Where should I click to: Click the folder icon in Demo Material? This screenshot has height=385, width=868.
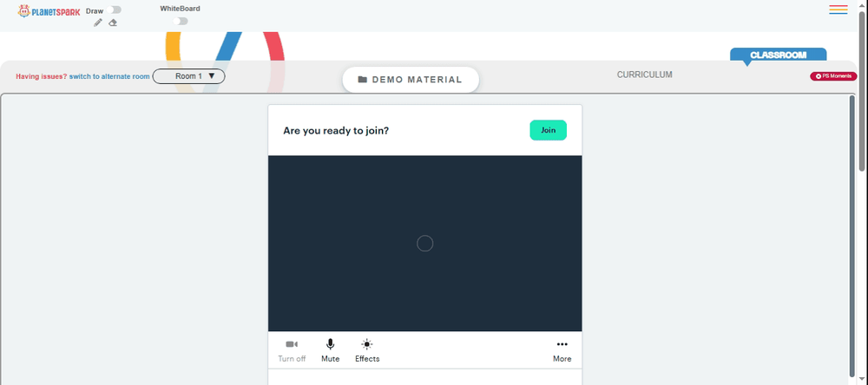(363, 80)
